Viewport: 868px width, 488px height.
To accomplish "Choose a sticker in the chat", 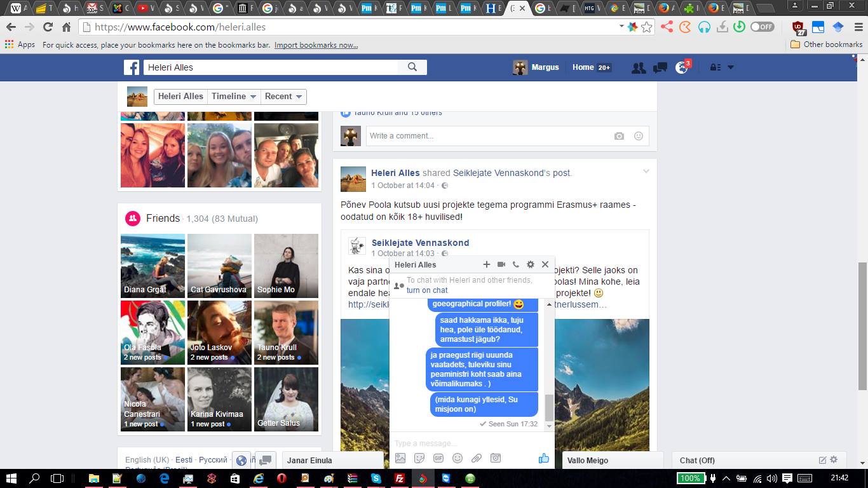I will coord(419,458).
